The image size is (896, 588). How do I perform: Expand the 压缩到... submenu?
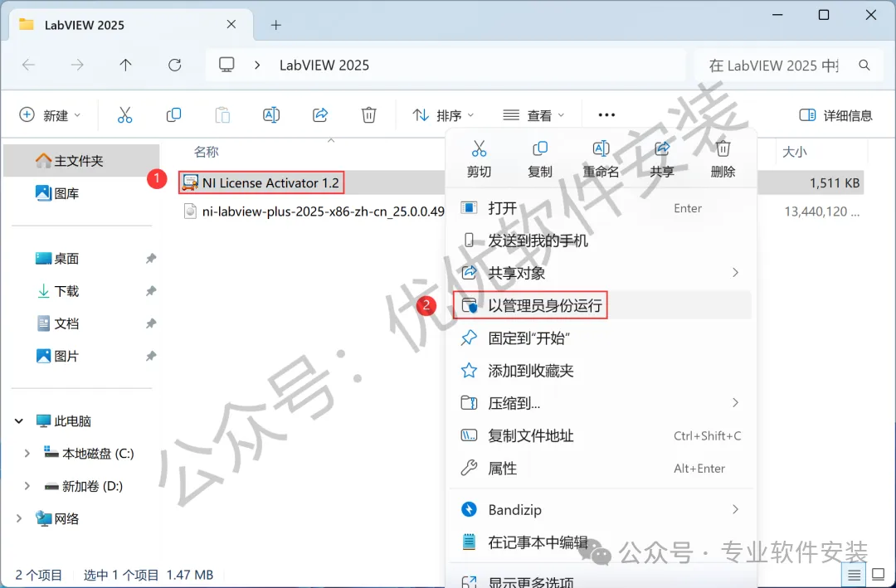(x=601, y=403)
